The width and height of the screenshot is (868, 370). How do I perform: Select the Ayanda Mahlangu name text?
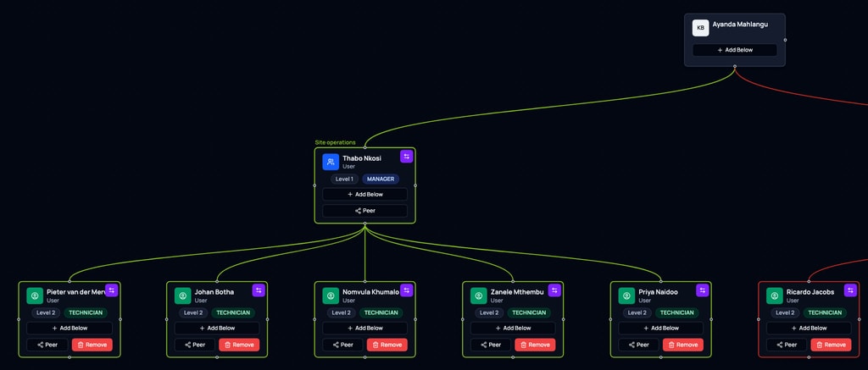(740, 25)
